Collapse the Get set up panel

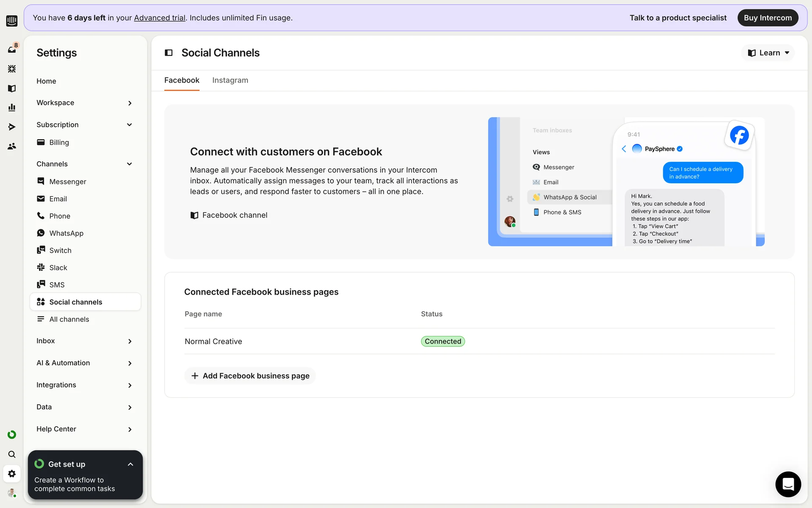pos(130,464)
